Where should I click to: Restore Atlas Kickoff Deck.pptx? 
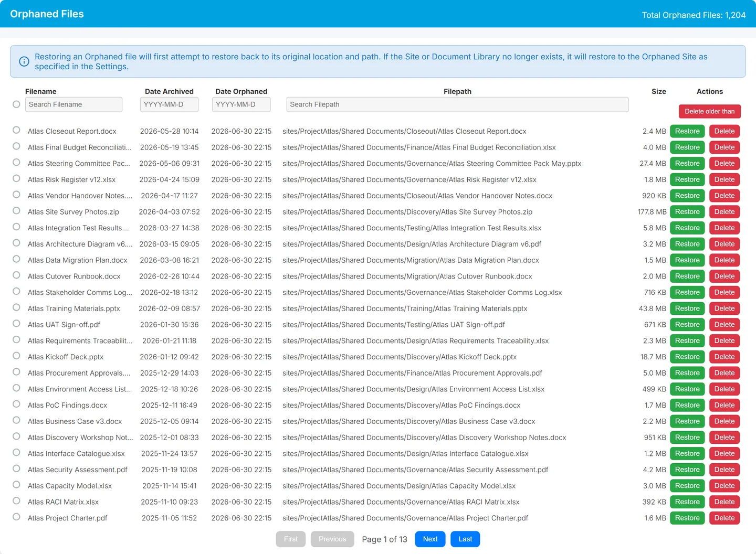(x=687, y=357)
